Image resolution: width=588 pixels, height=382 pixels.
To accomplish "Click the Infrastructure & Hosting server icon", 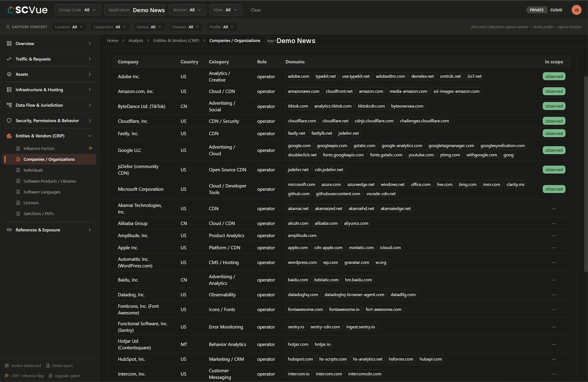I will [9, 90].
